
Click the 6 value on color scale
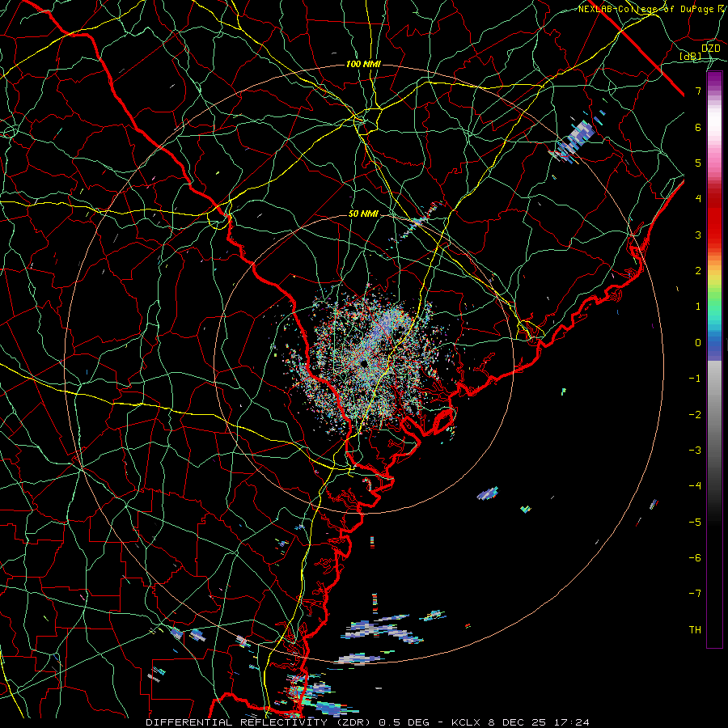[698, 127]
